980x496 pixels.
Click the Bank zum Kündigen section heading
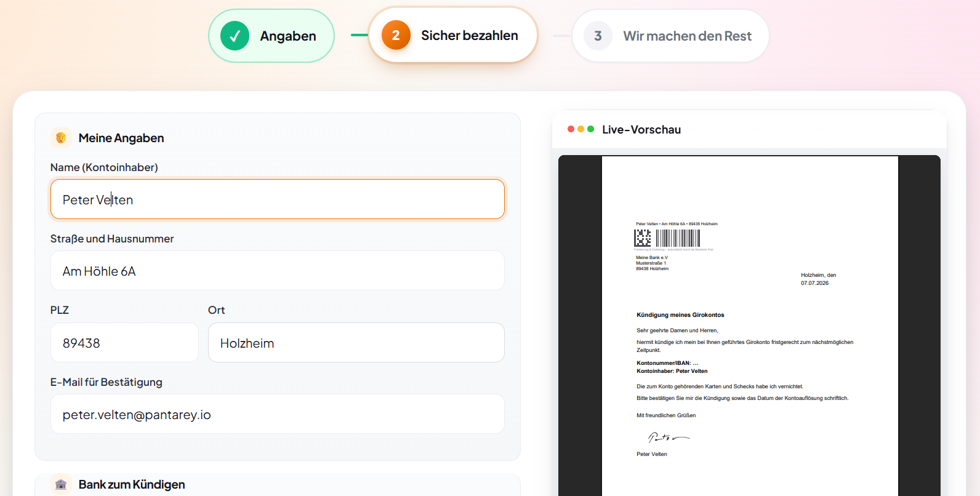132,484
